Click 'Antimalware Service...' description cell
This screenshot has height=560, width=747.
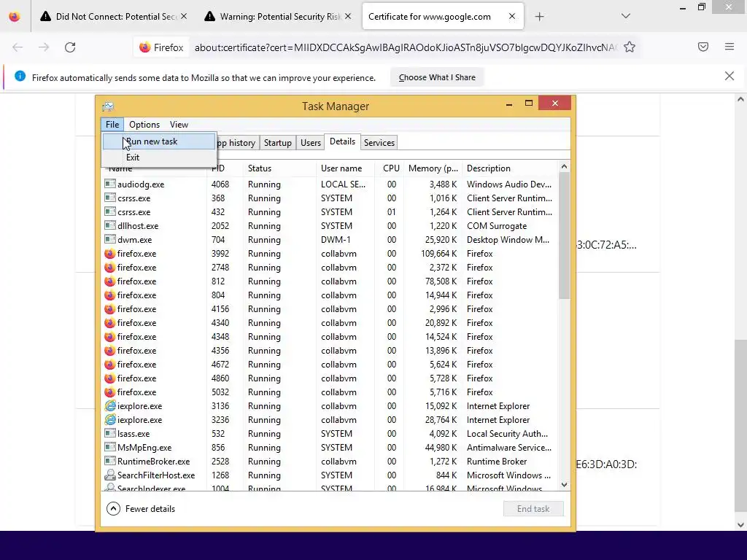508,448
